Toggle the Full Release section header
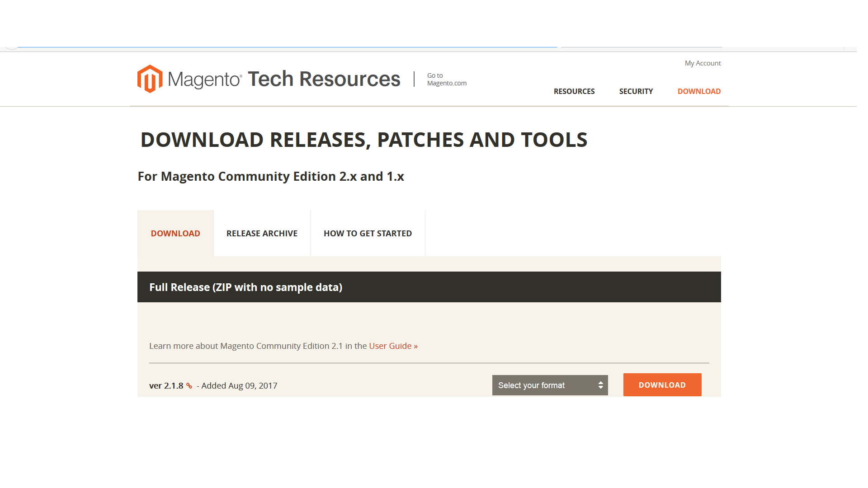This screenshot has width=868, height=488. 428,287
